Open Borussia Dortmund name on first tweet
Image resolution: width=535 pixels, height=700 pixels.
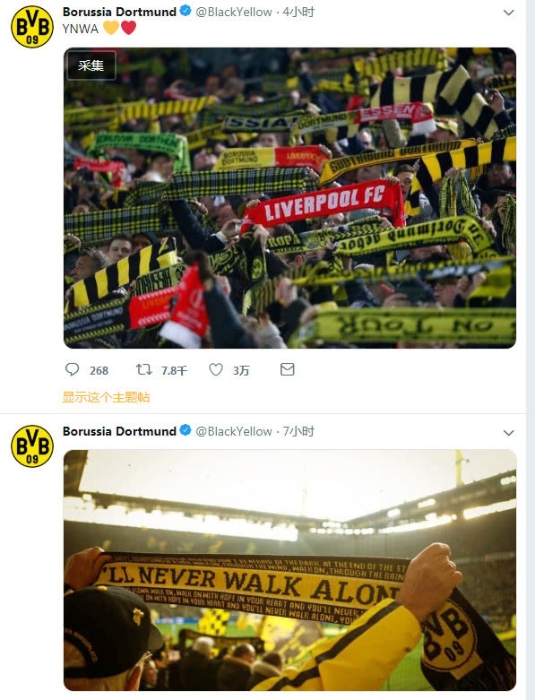tap(119, 12)
